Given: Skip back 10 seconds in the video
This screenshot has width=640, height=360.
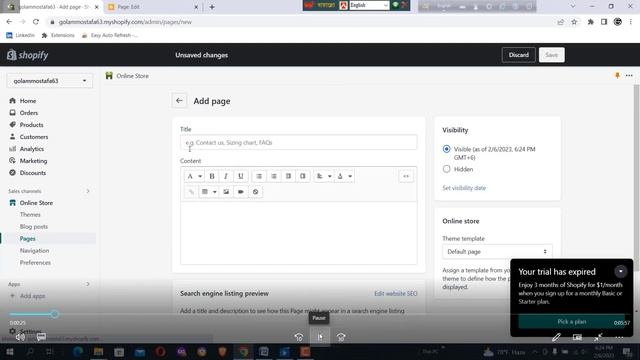Looking at the screenshot, I should pos(299,337).
